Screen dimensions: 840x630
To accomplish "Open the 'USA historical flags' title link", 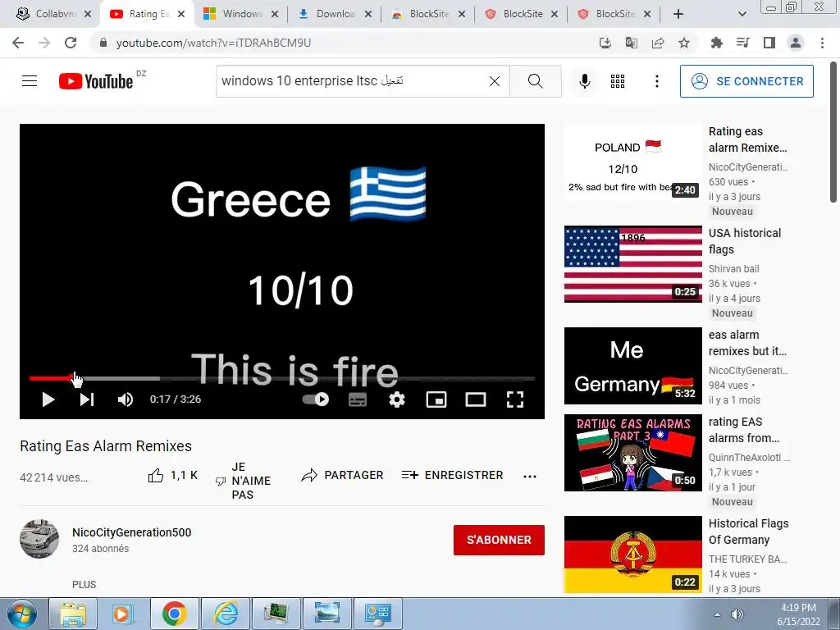I will click(745, 241).
